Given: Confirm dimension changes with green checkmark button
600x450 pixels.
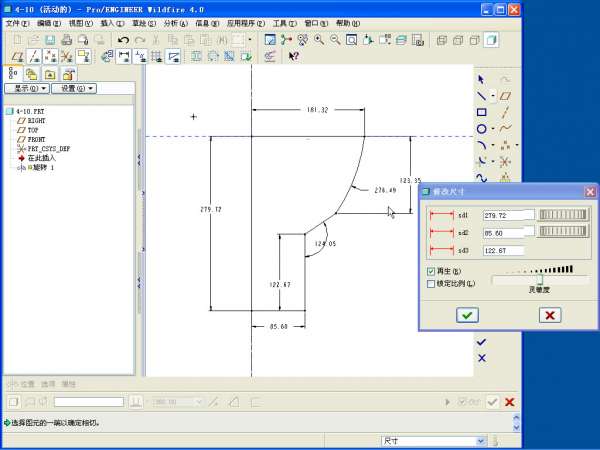Looking at the screenshot, I should click(x=467, y=315).
